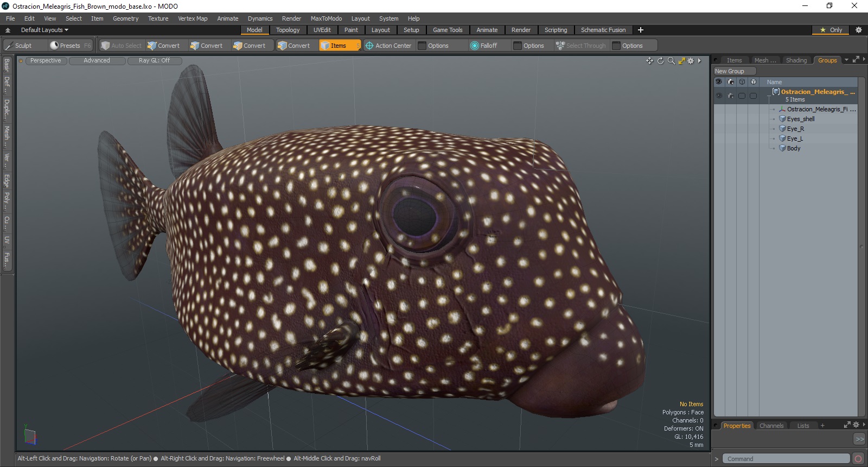This screenshot has width=868, height=467.
Task: Maximize the Properties panel
Action: (847, 425)
